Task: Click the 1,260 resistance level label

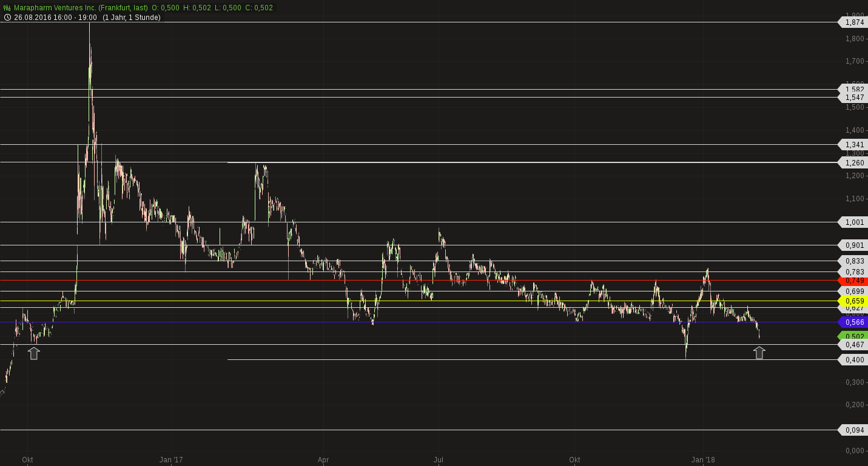Action: coord(853,163)
